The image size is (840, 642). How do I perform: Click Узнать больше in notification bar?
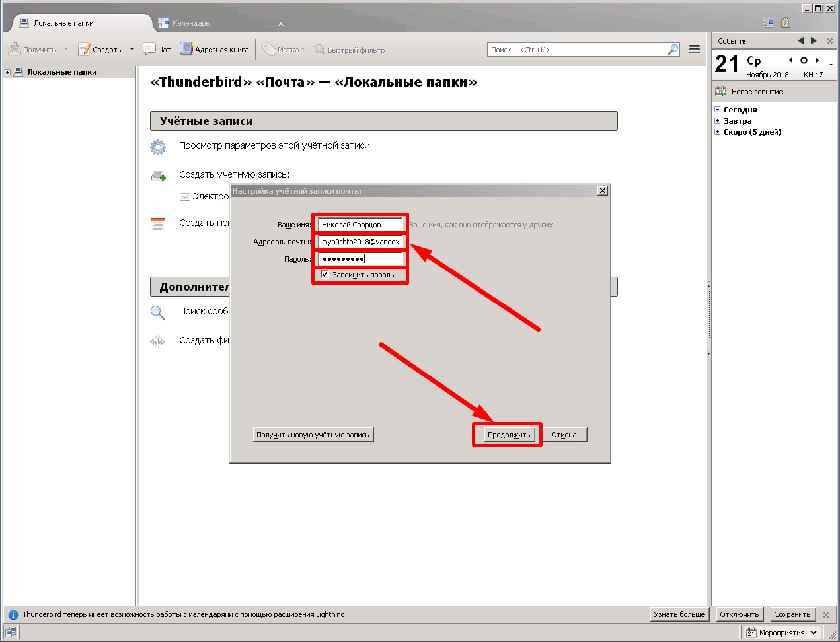coord(679,614)
